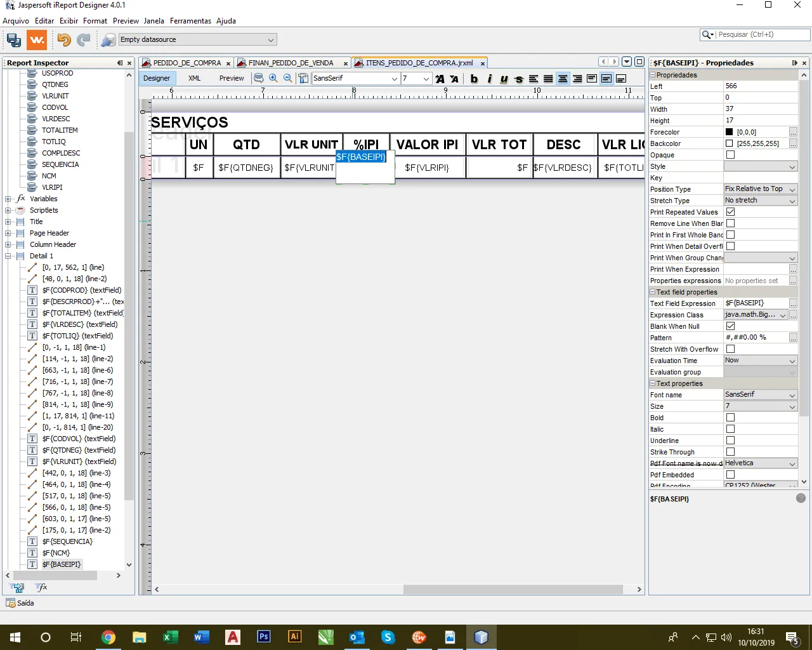
Task: Open the Stretch Type dropdown
Action: coord(792,201)
